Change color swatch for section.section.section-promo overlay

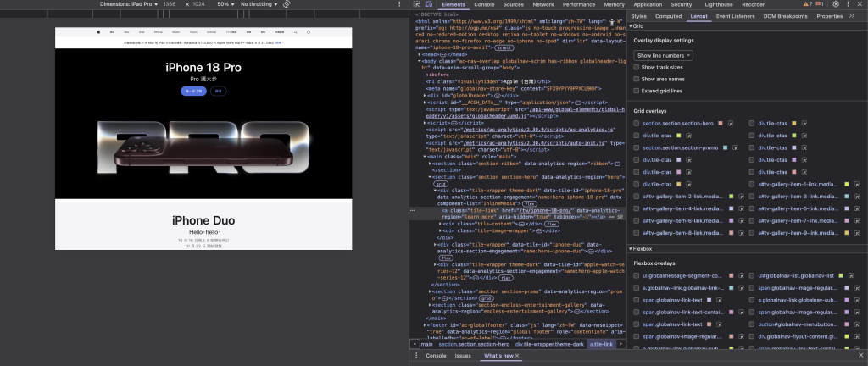(725, 147)
